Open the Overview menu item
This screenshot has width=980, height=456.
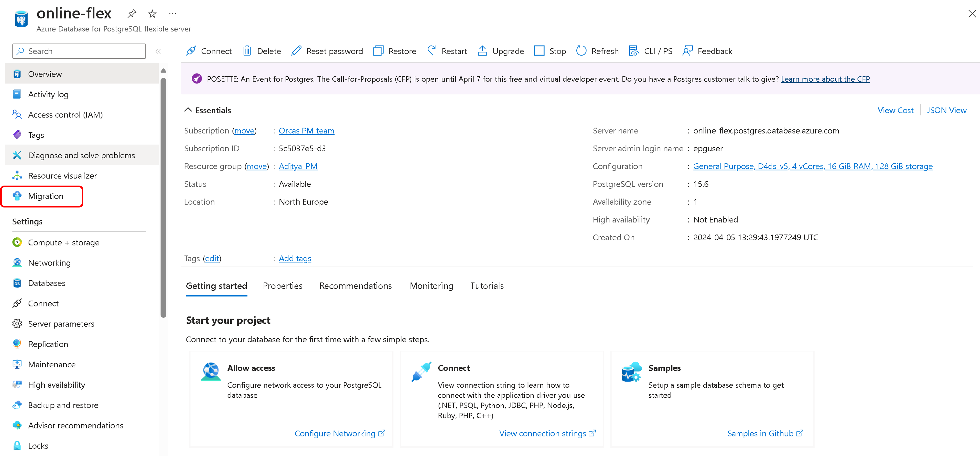click(81, 74)
